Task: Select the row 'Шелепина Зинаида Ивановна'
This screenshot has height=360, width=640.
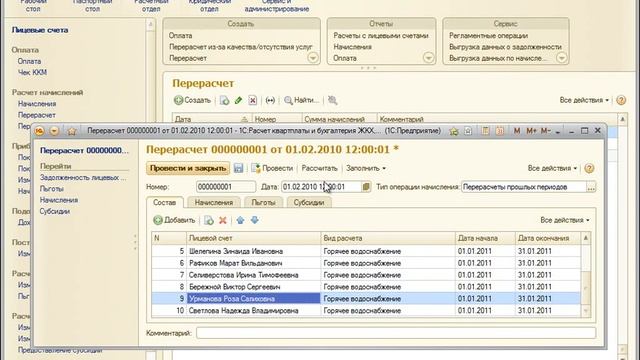Action: click(x=366, y=251)
